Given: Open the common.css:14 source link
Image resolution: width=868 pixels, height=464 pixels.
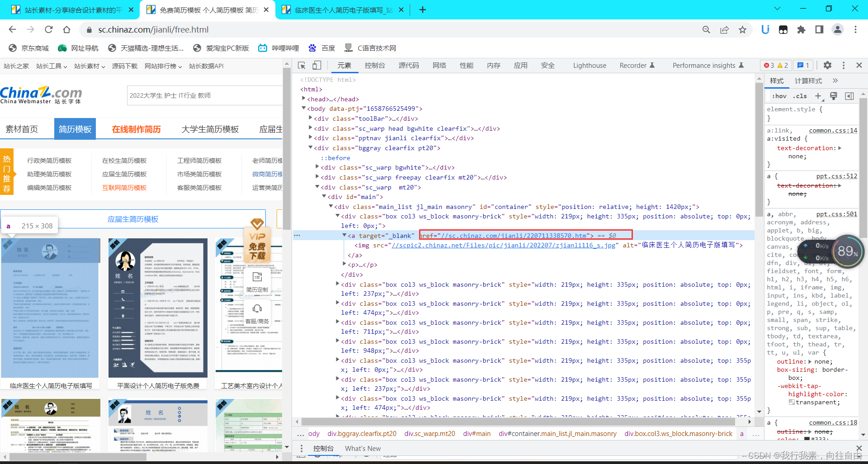Looking at the screenshot, I should tap(833, 130).
